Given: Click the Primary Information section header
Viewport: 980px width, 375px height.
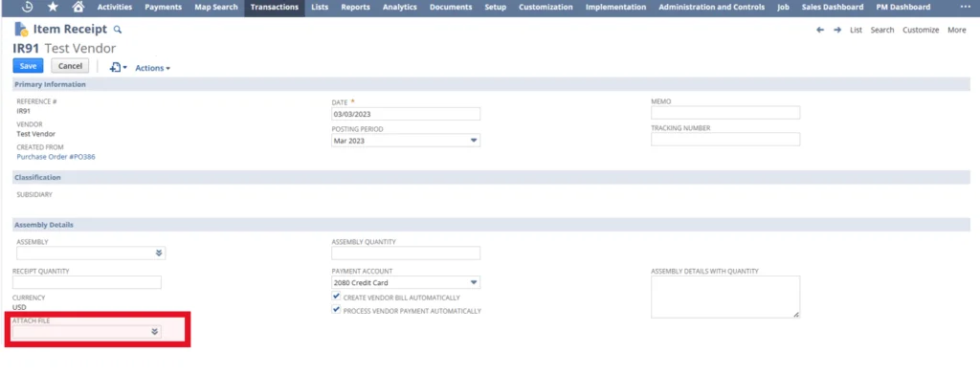Looking at the screenshot, I should pos(491,84).
